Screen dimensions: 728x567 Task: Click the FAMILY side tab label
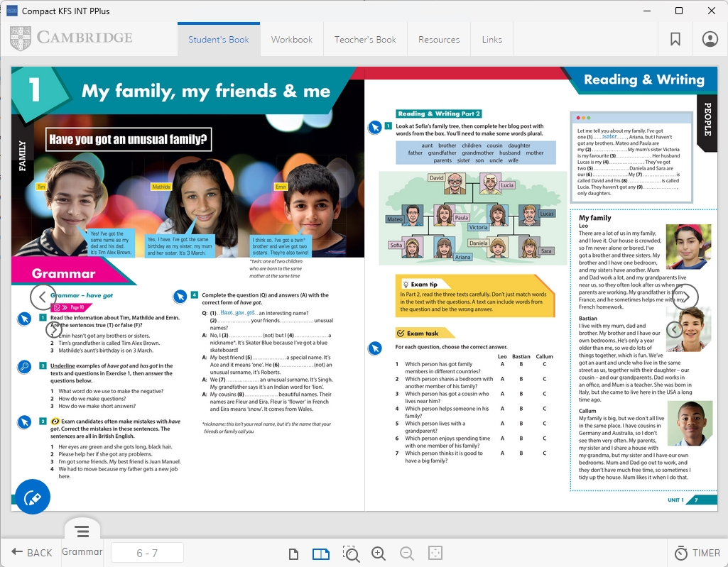click(x=22, y=156)
